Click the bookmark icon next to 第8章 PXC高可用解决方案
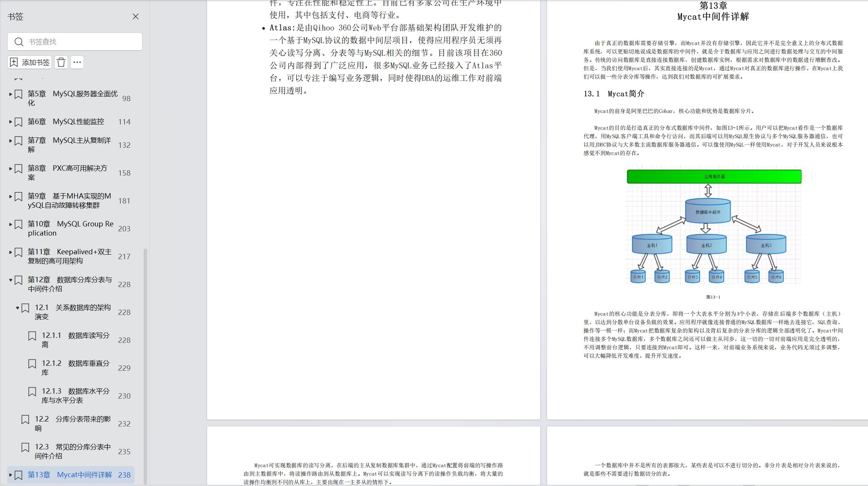Screen dimensions: 868x486 [18, 169]
